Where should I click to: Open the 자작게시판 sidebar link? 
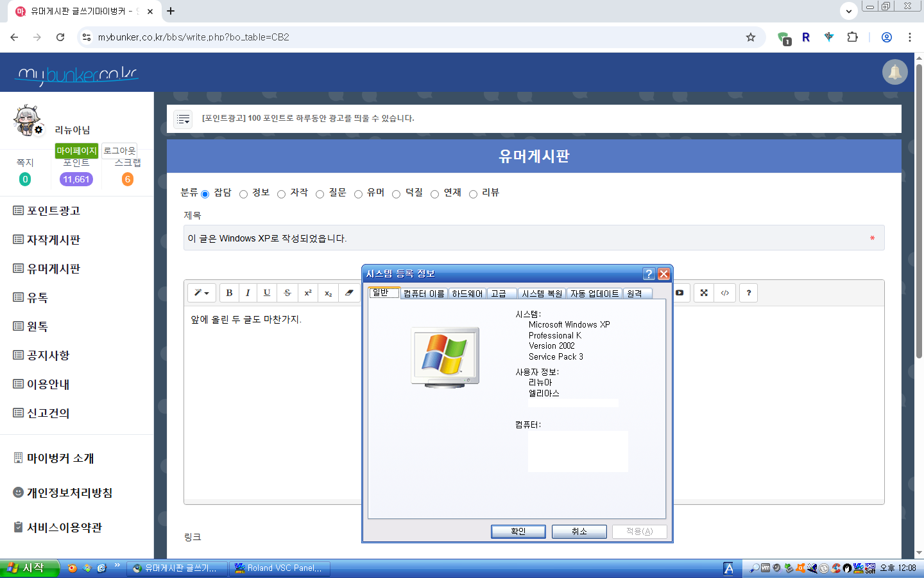53,240
